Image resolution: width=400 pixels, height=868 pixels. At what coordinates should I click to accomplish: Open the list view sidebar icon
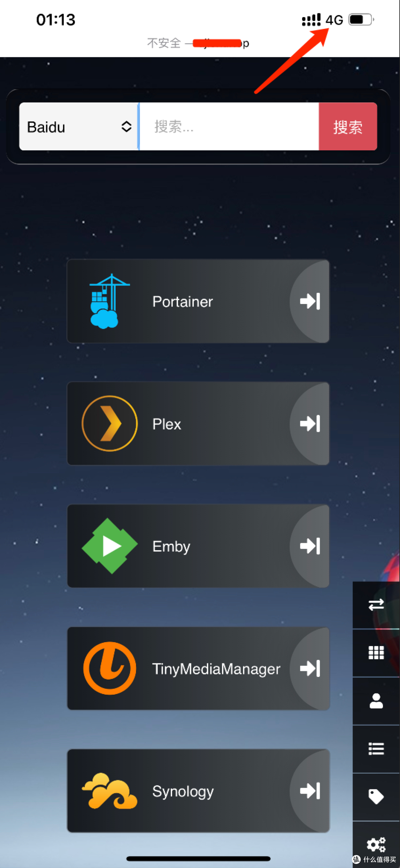[x=376, y=749]
